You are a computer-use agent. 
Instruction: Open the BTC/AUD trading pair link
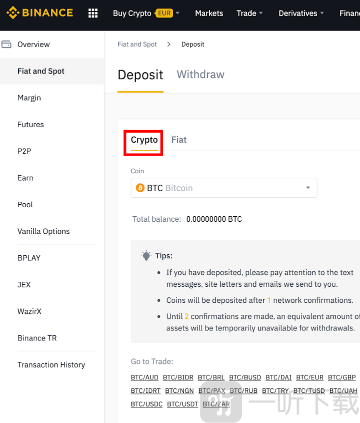click(144, 378)
